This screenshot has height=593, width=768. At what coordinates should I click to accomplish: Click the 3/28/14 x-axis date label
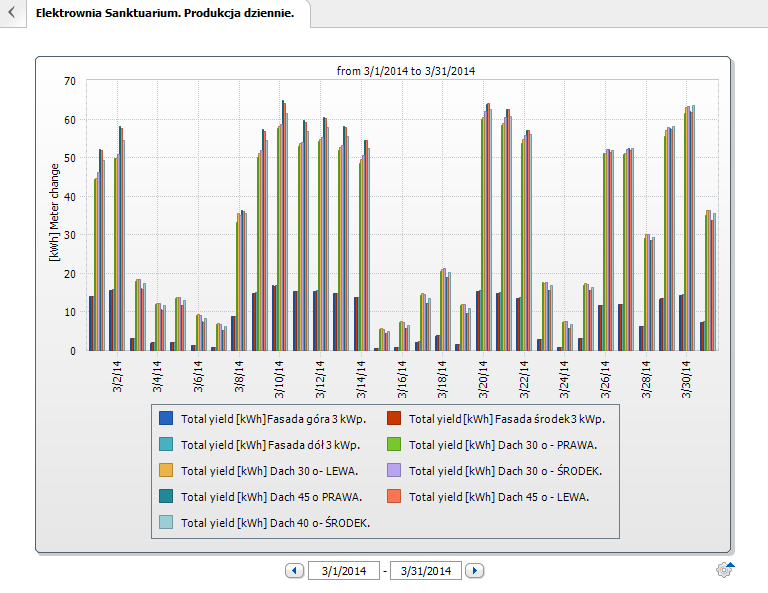click(646, 380)
